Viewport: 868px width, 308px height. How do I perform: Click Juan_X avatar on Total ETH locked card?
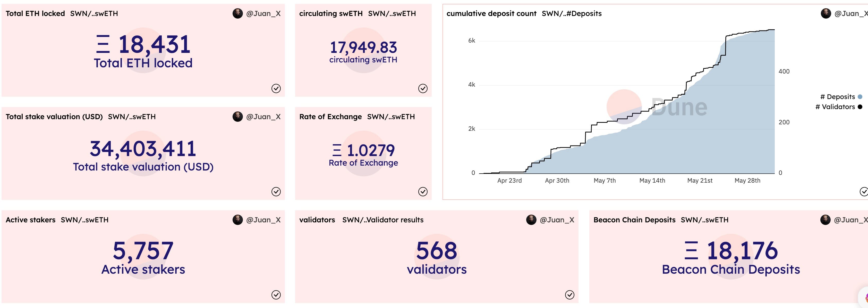(237, 13)
